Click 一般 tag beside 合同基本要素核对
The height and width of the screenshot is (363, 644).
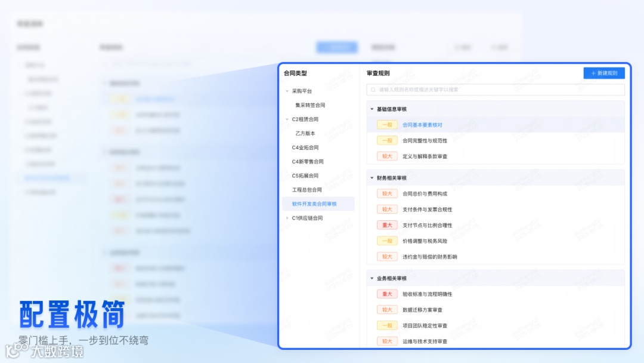pyautogui.click(x=387, y=125)
